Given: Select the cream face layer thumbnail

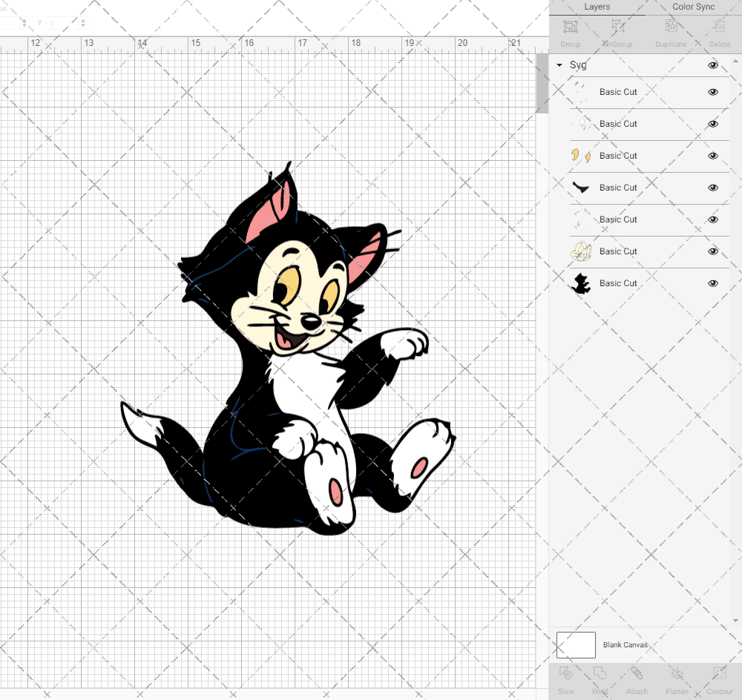Looking at the screenshot, I should coord(581,251).
